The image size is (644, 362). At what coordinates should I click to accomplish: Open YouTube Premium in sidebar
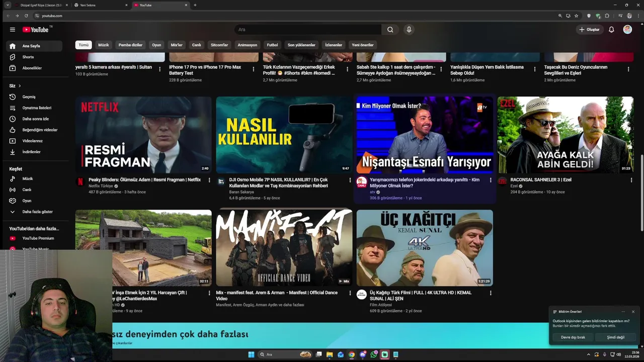tap(35, 238)
